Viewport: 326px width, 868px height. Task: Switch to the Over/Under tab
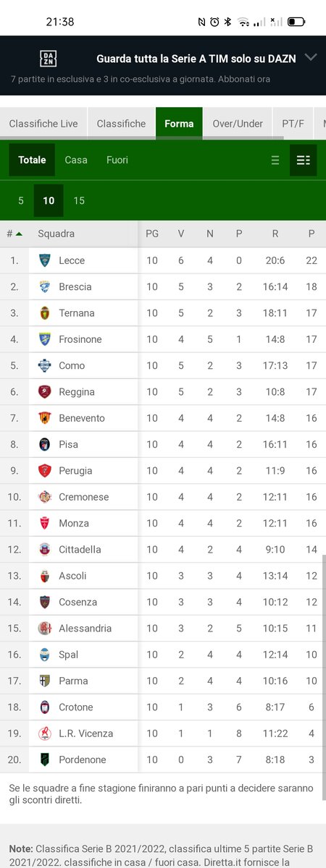coord(238,124)
